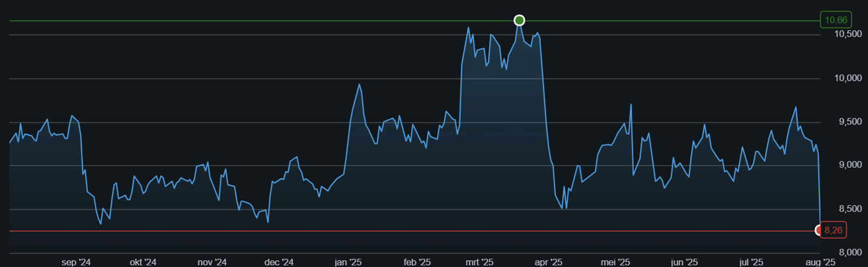Viewport: 868px width, 267px height.
Task: Select aug '25 on the time axis
Action: [x=820, y=262]
